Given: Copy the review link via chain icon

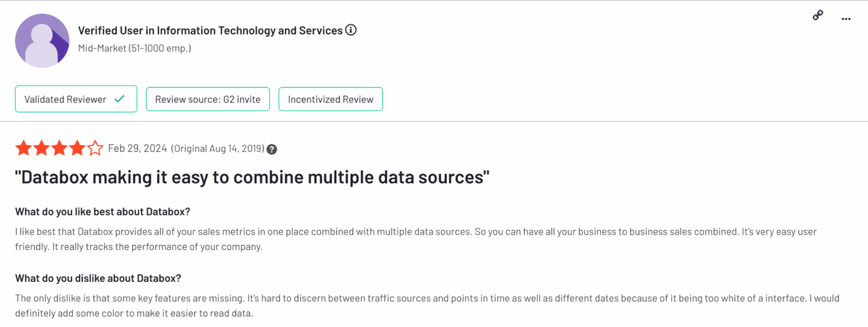Looking at the screenshot, I should 818,15.
